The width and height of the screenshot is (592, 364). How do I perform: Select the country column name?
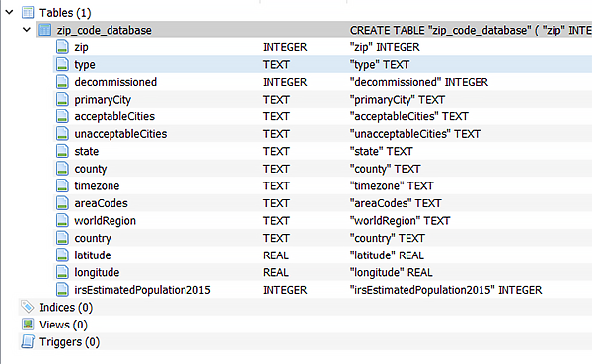point(93,239)
